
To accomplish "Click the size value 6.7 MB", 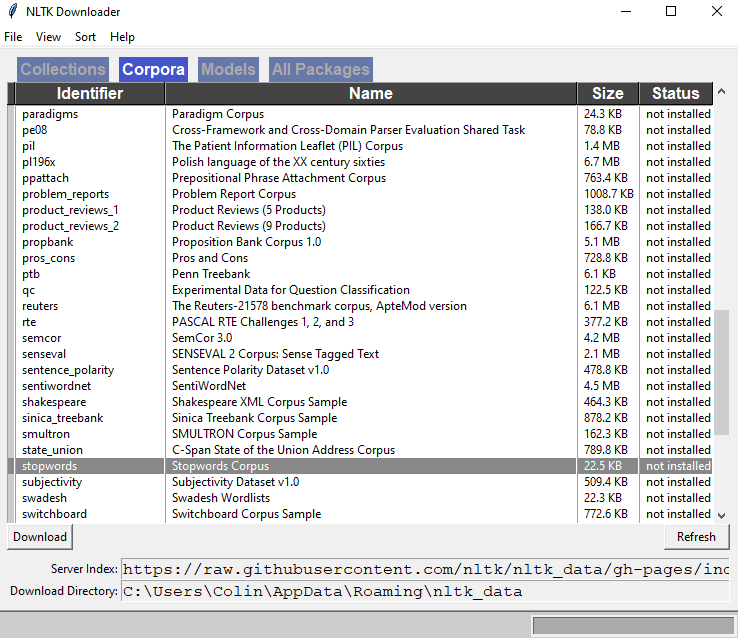I will [x=602, y=162].
